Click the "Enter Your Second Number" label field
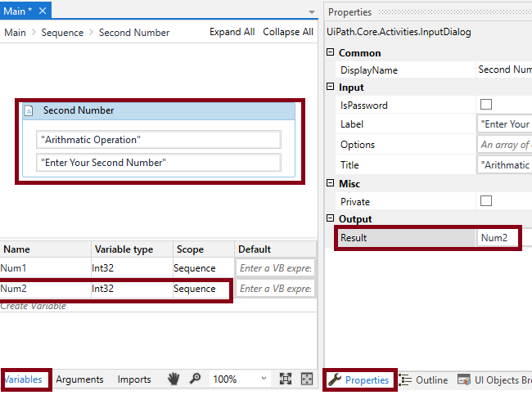 pyautogui.click(x=159, y=163)
